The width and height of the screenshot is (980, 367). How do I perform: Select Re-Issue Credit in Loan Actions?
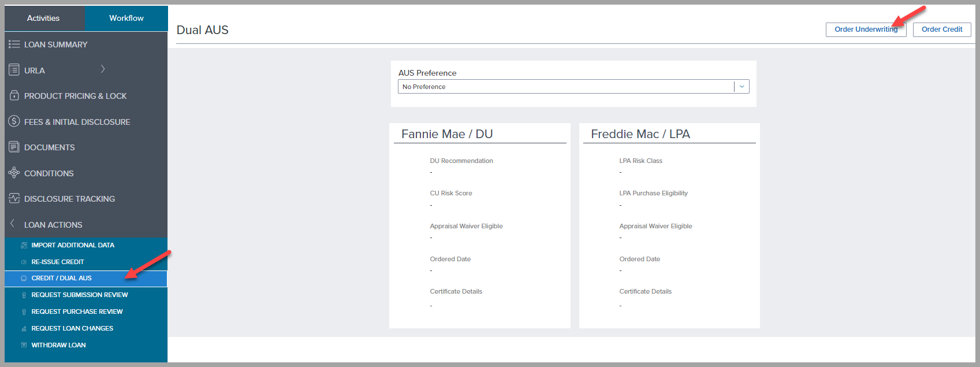click(x=58, y=262)
